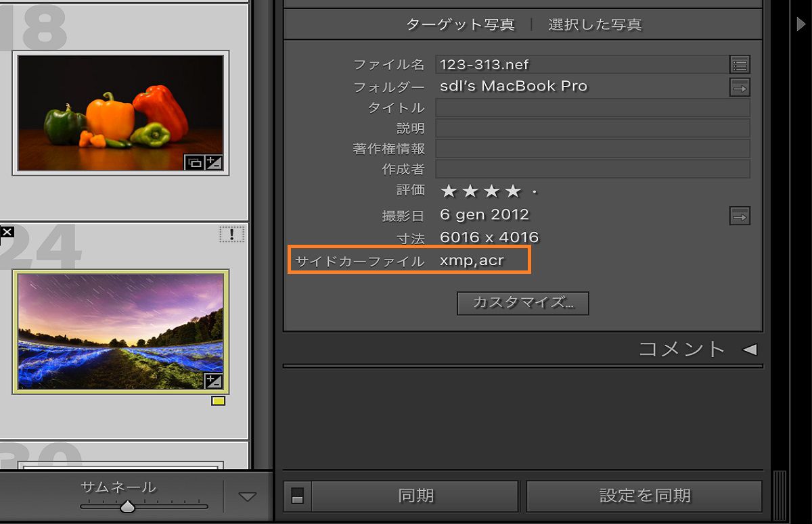
Task: Click the arrow icon next to 撮影日 date
Action: tap(739, 216)
